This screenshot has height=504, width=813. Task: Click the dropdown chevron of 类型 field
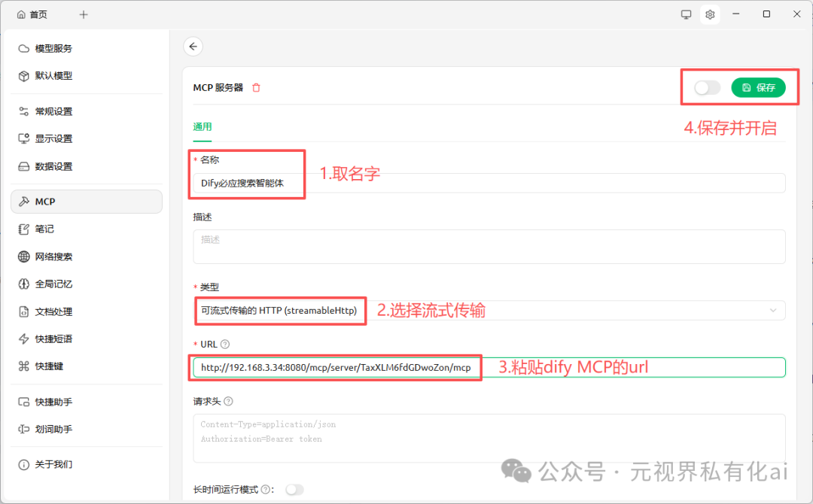(x=772, y=310)
